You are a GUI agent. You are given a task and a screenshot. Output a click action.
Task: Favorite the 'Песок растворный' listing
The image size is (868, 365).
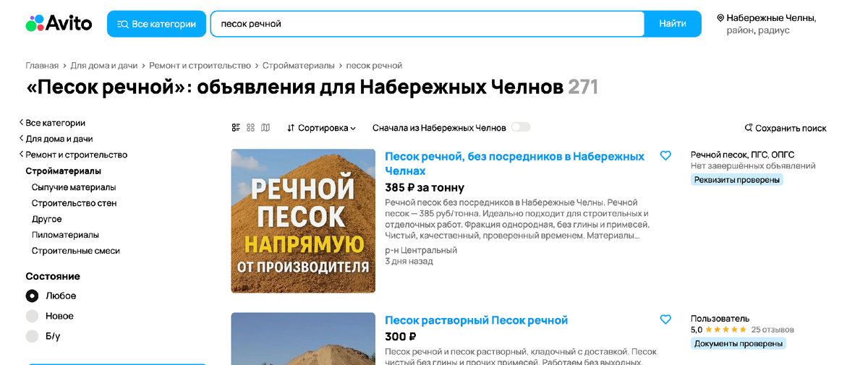pyautogui.click(x=665, y=319)
